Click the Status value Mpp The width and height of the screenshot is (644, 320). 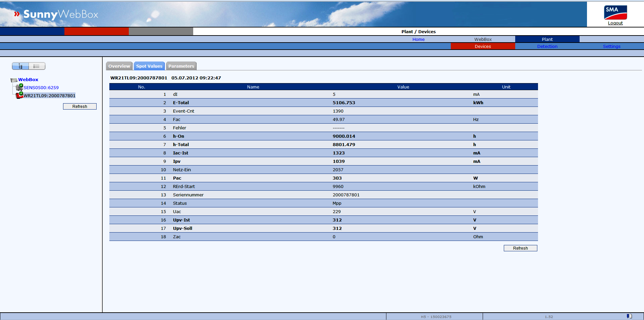pos(337,203)
